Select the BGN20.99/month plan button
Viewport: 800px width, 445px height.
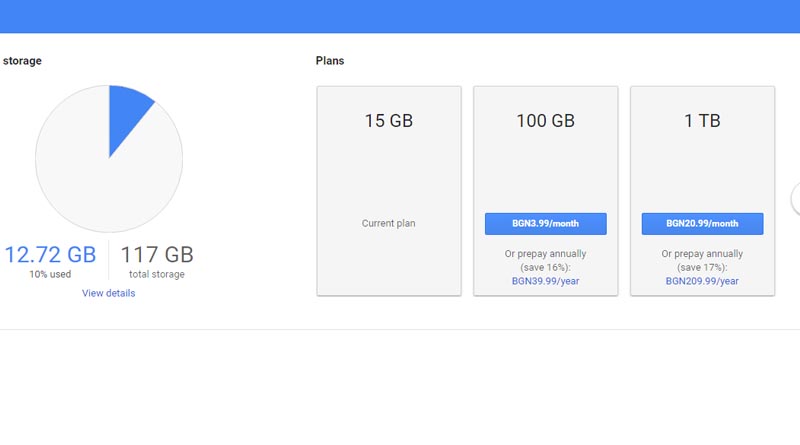point(702,224)
